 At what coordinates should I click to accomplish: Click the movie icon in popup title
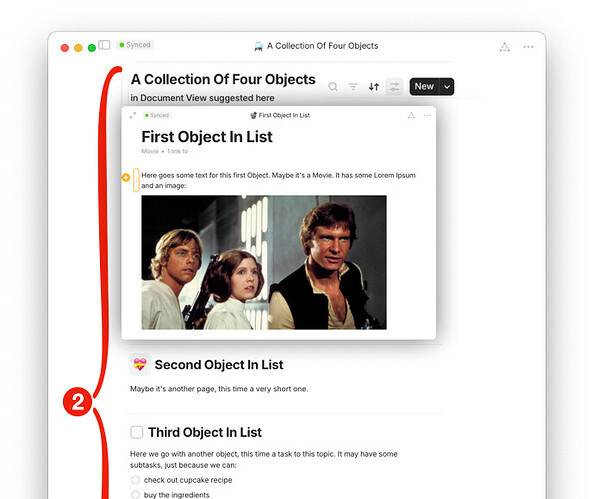tap(253, 115)
